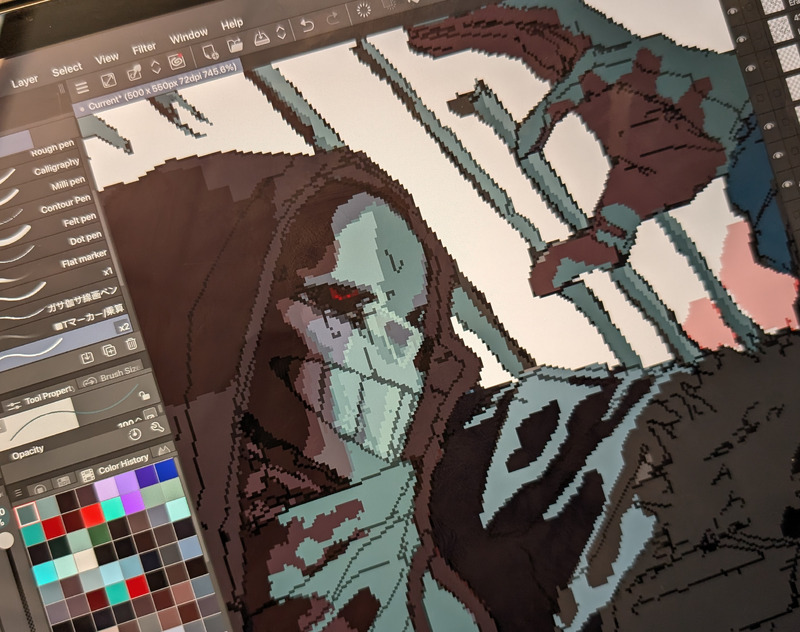Click the x2 badge on the selected brush
Image resolution: width=800 pixels, height=632 pixels.
pyautogui.click(x=123, y=327)
